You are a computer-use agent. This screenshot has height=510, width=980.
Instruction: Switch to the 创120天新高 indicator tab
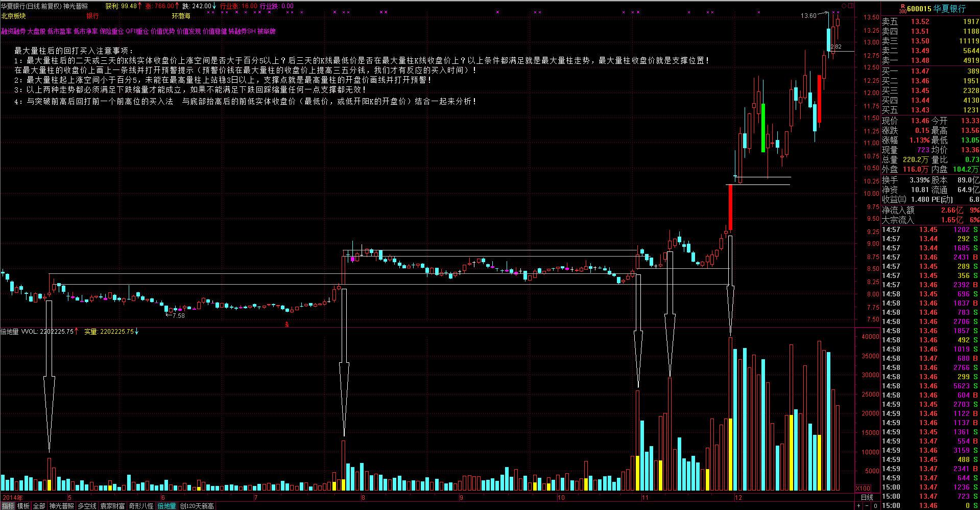click(197, 506)
